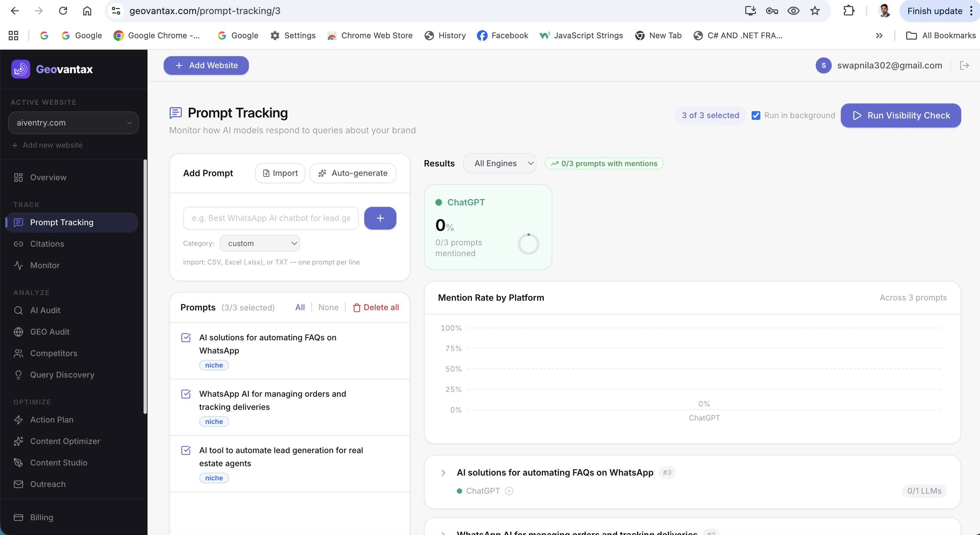
Task: Uncheck Run in background checkbox
Action: [x=756, y=115]
